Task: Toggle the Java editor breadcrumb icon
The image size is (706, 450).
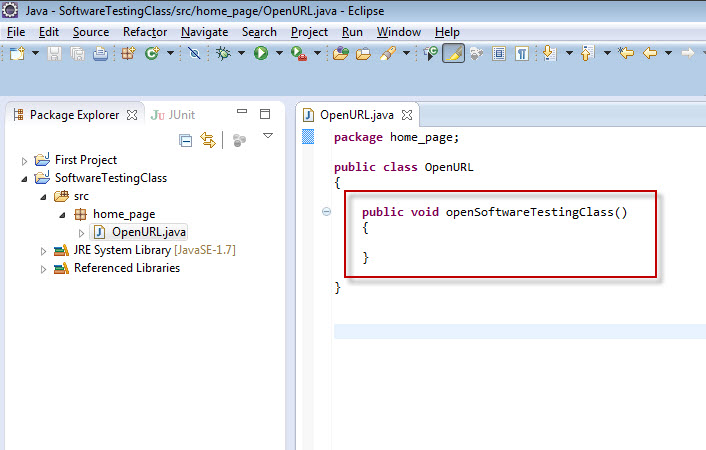Action: point(430,54)
